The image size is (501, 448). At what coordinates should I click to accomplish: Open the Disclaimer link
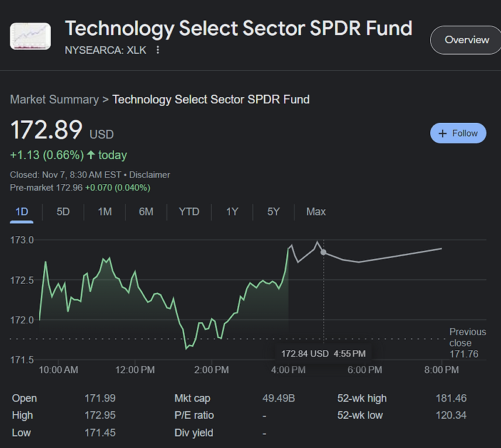pos(150,175)
